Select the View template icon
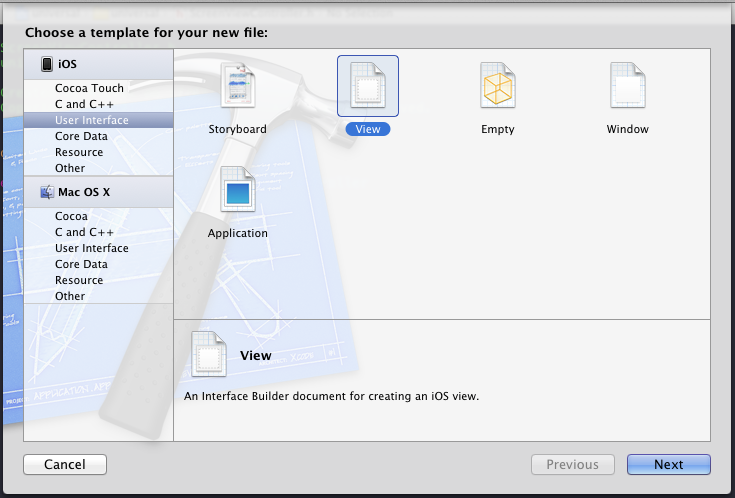This screenshot has width=735, height=498. [368, 86]
